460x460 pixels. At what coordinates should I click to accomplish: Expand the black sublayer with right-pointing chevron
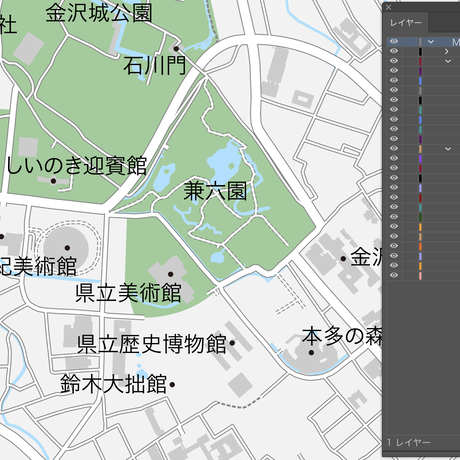(447, 51)
